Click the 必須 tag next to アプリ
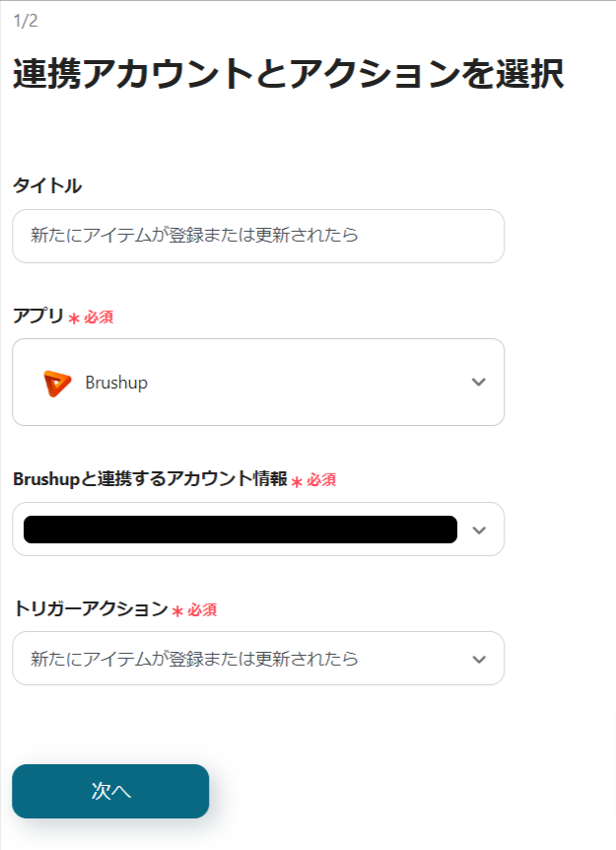Viewport: 616px width, 850px height. point(99,318)
